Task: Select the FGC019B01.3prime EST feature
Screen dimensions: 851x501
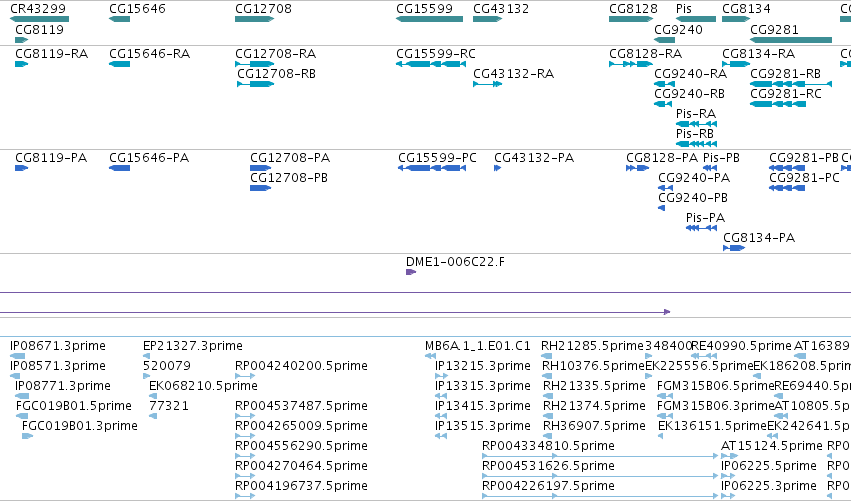Action: tap(27, 437)
